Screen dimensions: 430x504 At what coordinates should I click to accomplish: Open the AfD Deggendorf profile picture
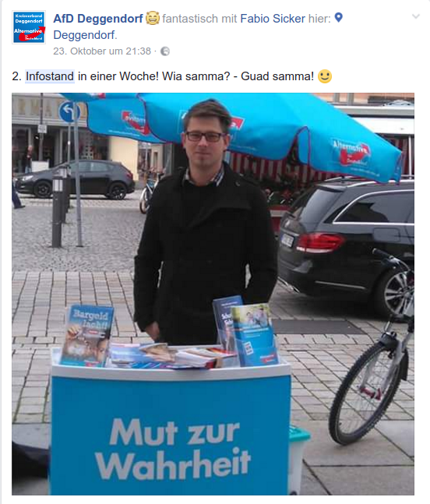pyautogui.click(x=29, y=27)
